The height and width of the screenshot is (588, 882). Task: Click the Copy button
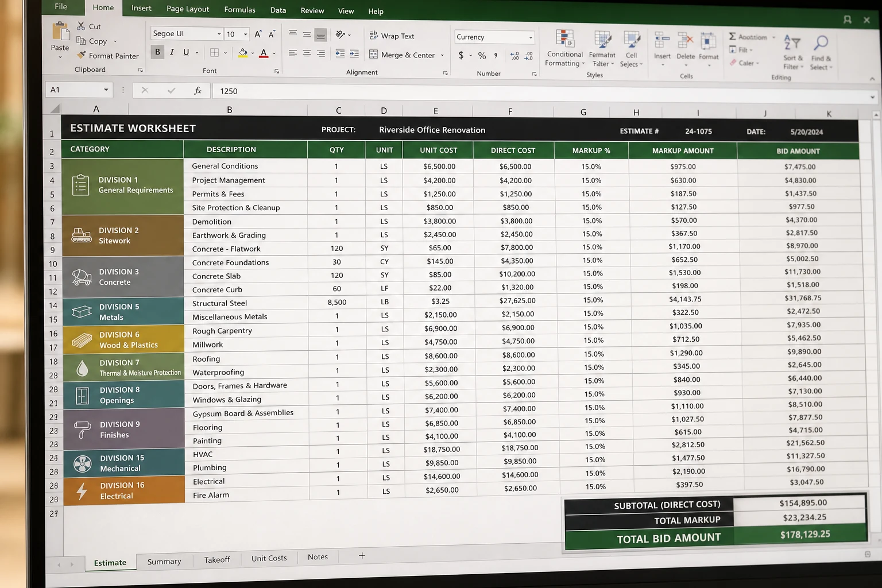[x=92, y=41]
